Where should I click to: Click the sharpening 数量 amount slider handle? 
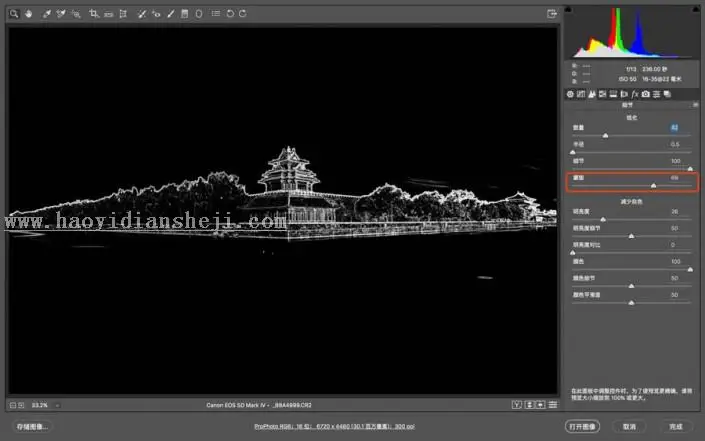(605, 135)
